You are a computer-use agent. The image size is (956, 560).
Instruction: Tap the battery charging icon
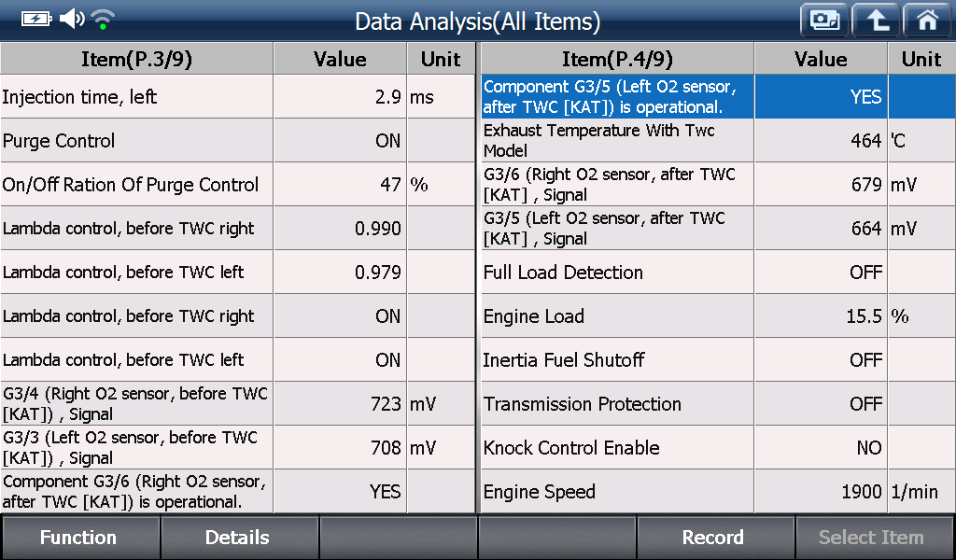(x=36, y=19)
